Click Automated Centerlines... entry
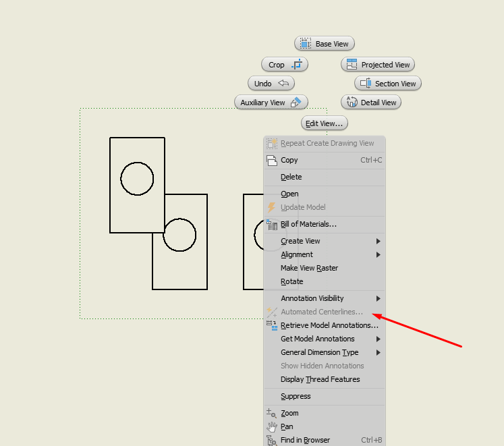This screenshot has width=504, height=446. (x=325, y=312)
